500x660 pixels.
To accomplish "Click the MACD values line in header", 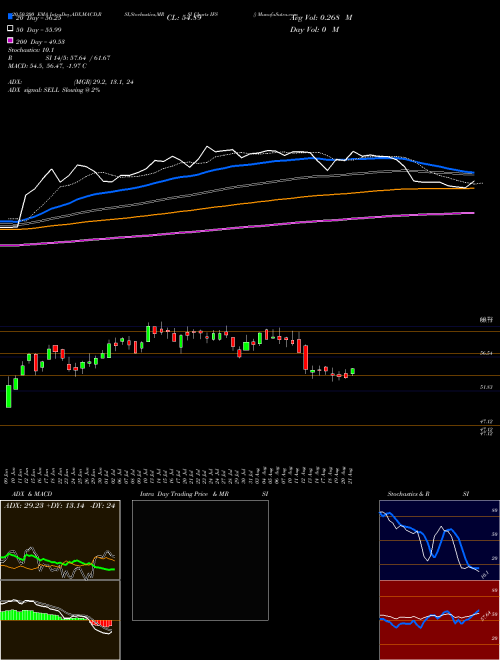I will [48, 66].
